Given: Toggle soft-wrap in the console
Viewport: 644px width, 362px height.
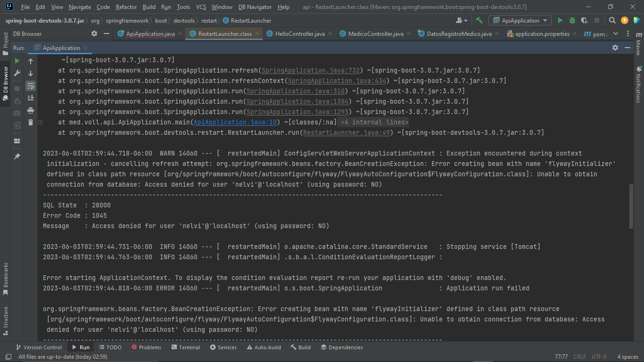Looking at the screenshot, I should pos(31,86).
